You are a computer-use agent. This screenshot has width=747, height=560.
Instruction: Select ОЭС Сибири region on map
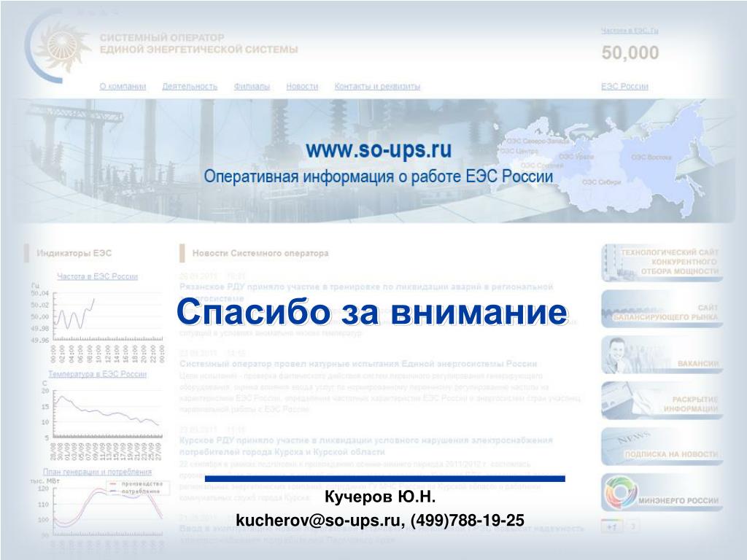601,182
